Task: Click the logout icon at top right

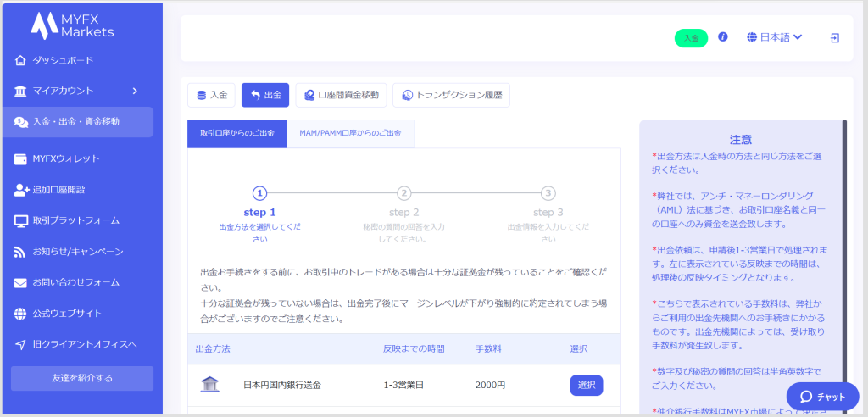Action: point(835,38)
